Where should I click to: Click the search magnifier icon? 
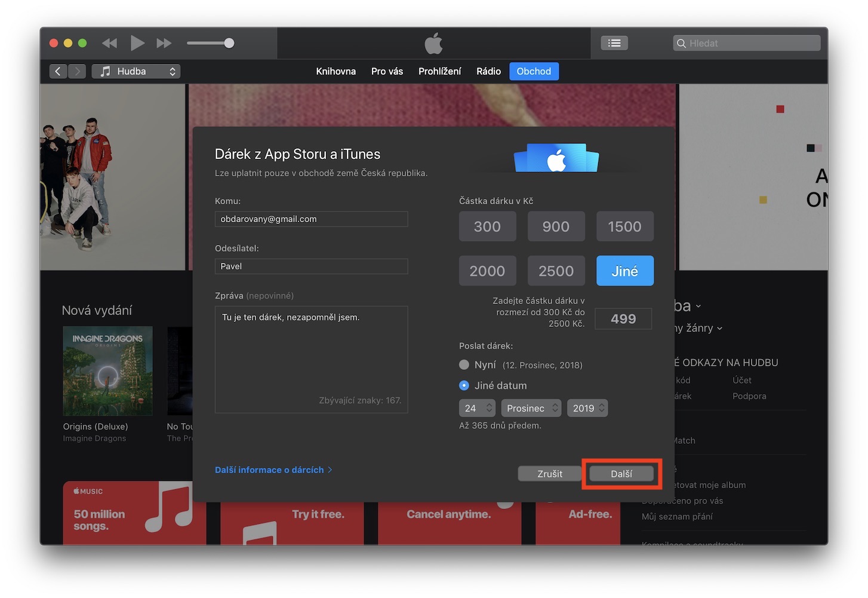click(681, 43)
